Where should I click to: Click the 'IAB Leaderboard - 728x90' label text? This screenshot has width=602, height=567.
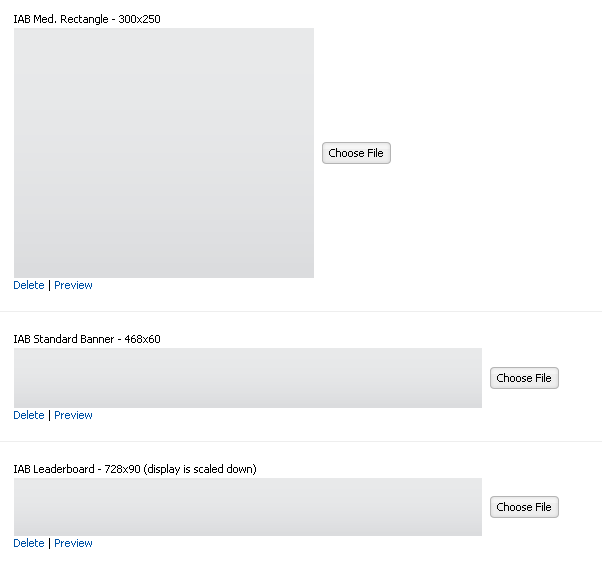(77, 469)
